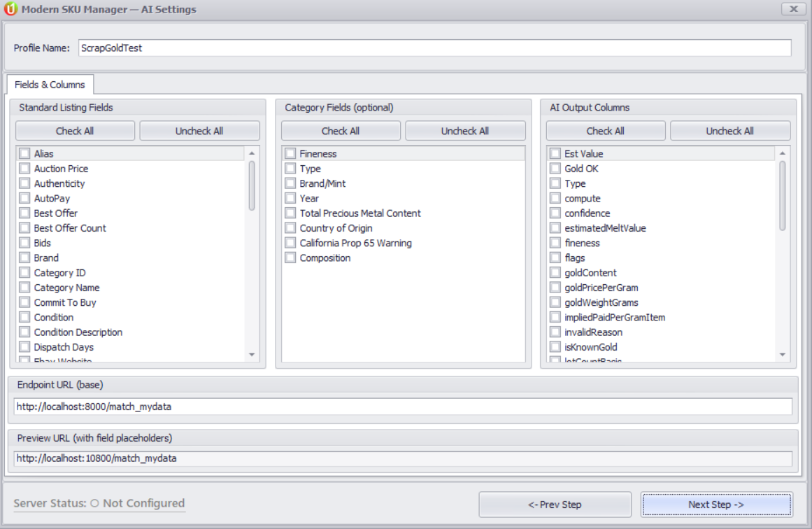812x529 pixels.
Task: Click the AI Output Columns scrollbar thumb
Action: 783,195
